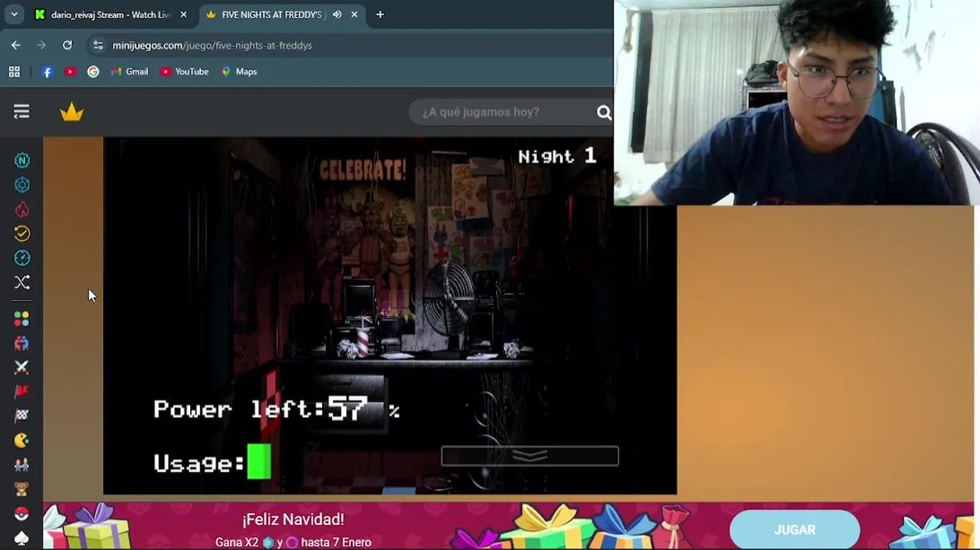The image size is (980, 550).
Task: Open the four colored dots category icon
Action: [x=22, y=318]
